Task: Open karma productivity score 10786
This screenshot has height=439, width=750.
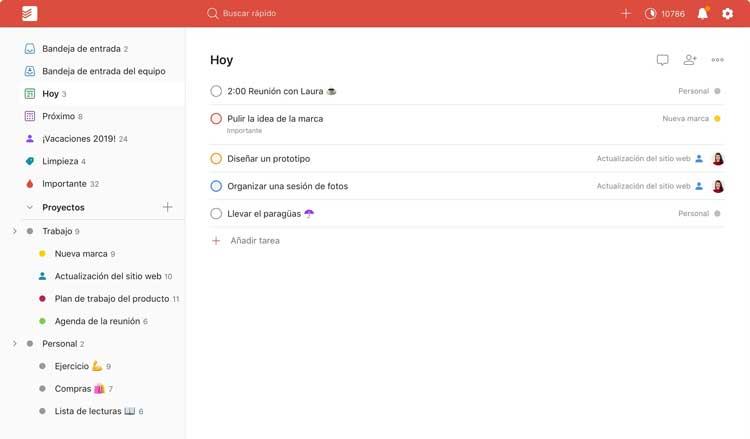Action: (x=664, y=13)
